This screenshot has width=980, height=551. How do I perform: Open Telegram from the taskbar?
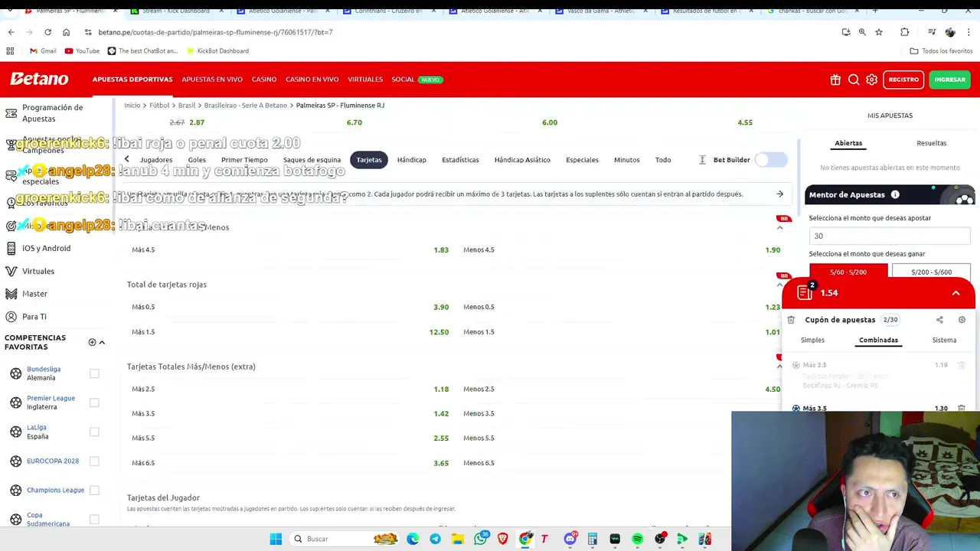[435, 539]
